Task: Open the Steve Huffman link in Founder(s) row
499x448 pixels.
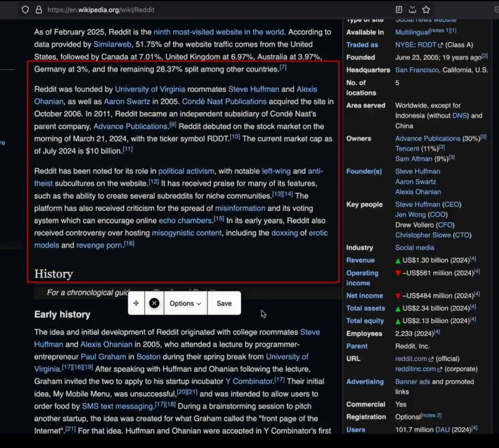Action: point(418,171)
